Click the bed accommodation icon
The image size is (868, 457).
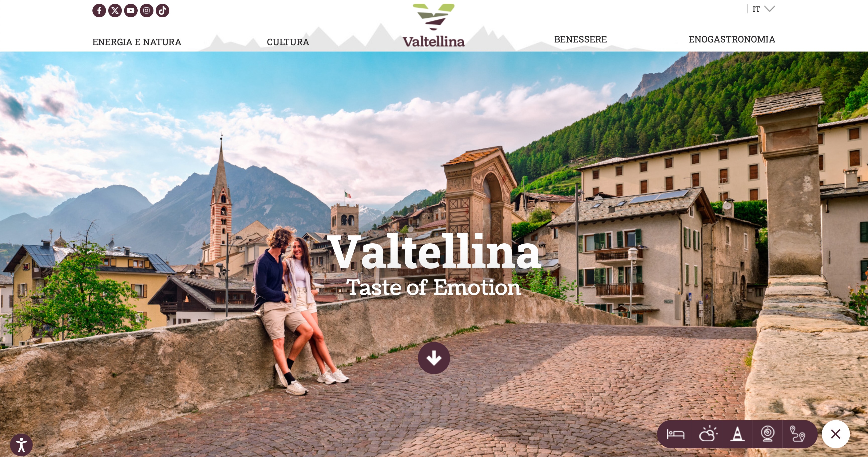click(676, 434)
